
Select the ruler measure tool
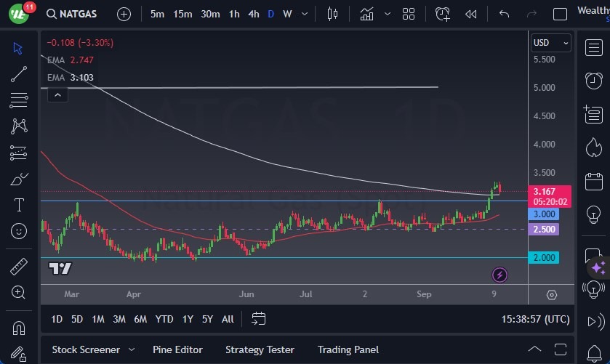click(x=19, y=266)
